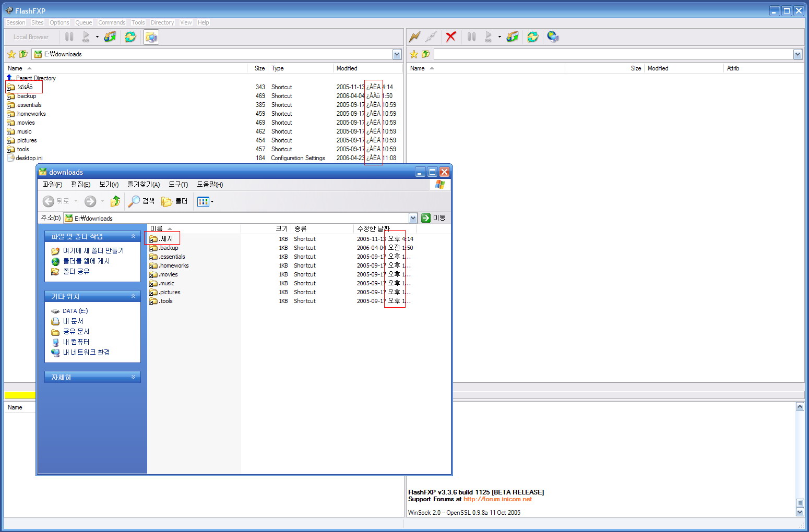
Task: Toggle the folder-and-computer browser switch button
Action: (151, 37)
